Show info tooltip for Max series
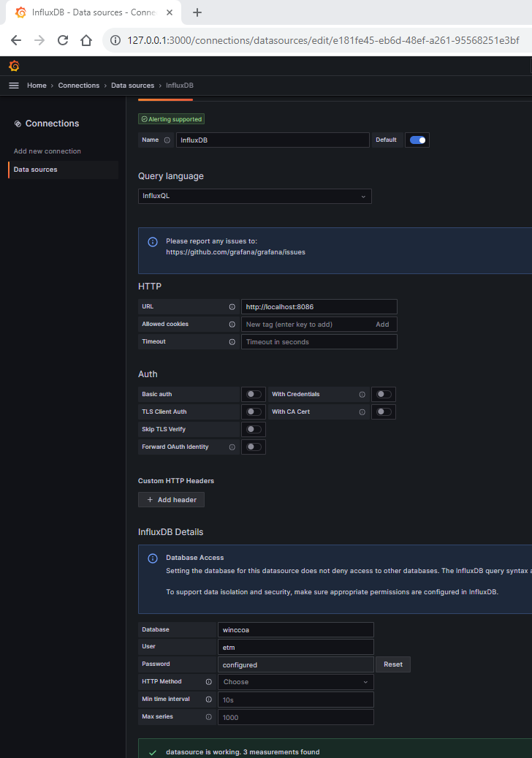 (209, 717)
